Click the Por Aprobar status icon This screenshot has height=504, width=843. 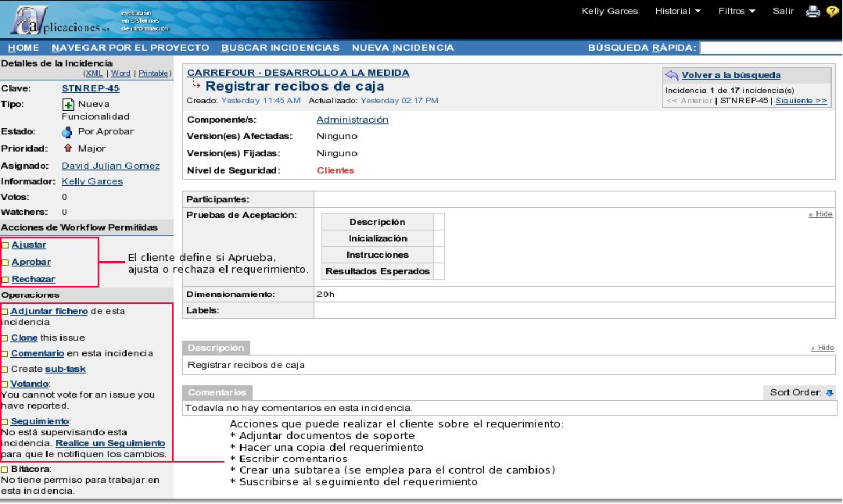pyautogui.click(x=67, y=131)
